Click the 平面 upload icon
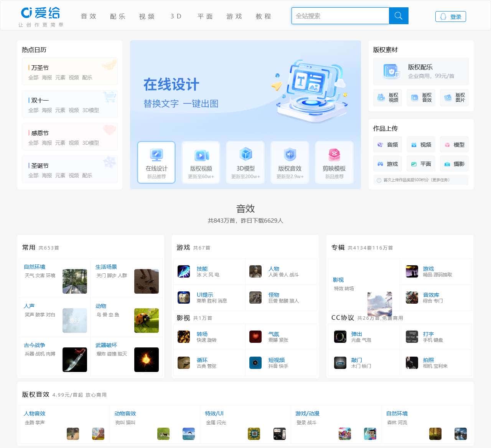This screenshot has height=448, width=491. tap(414, 164)
